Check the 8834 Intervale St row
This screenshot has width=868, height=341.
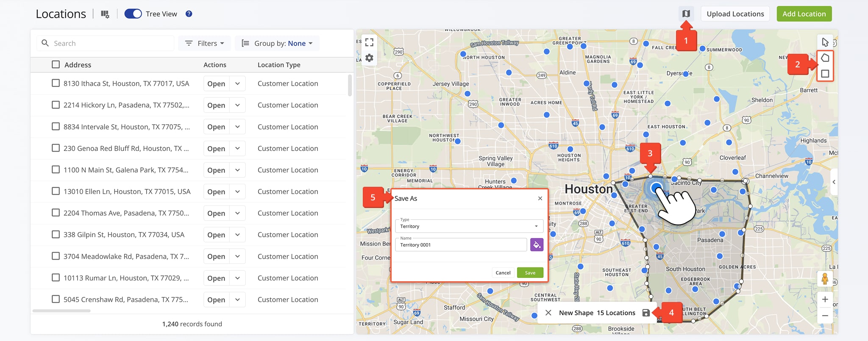[56, 126]
